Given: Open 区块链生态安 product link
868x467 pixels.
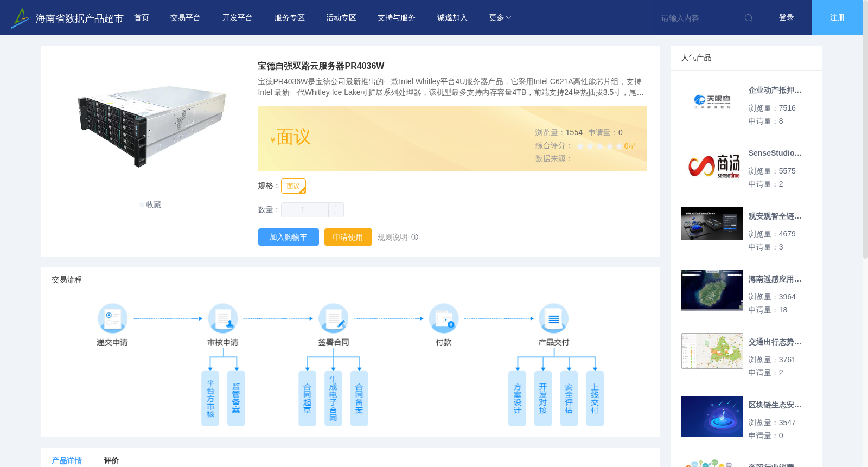Looking at the screenshot, I should point(775,405).
